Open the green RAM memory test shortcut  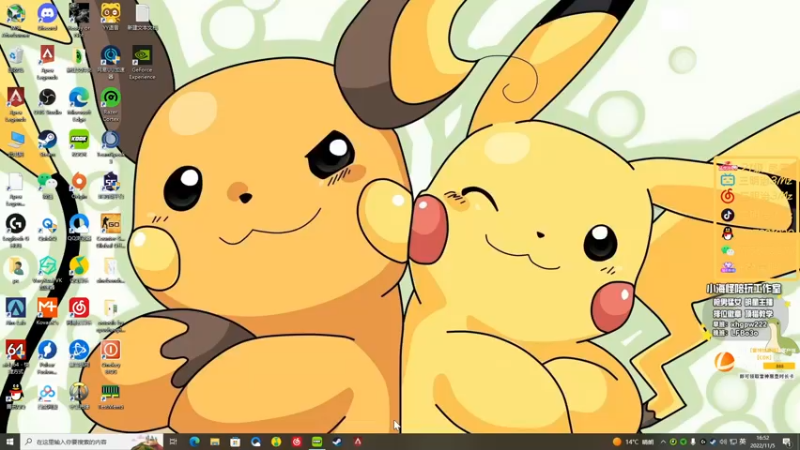tap(110, 396)
